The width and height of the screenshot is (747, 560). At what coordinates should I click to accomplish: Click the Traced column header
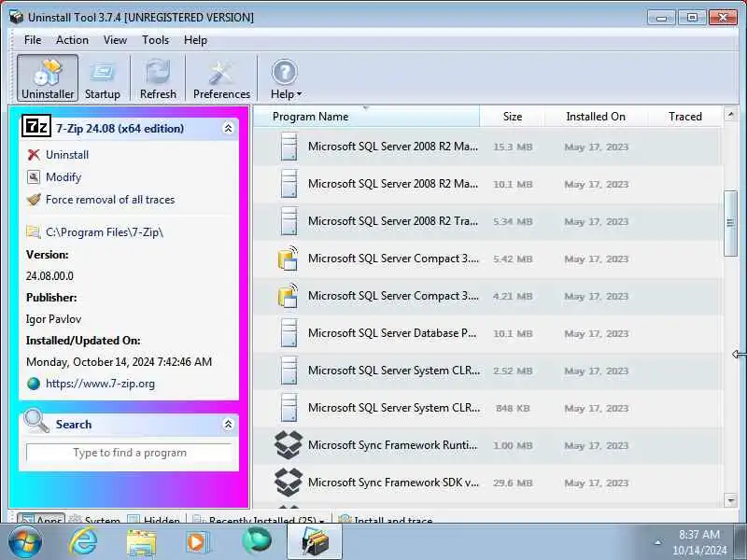[x=684, y=117]
